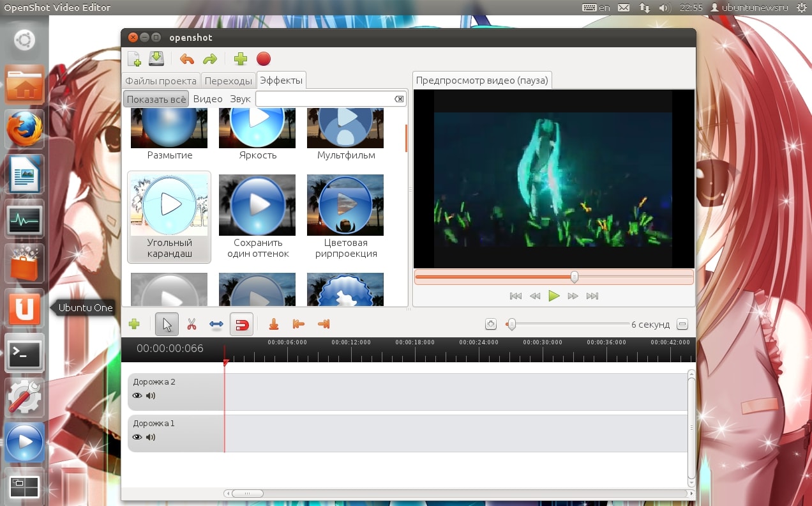Select the Сохранить один оттенок effect
Viewport: 812px width, 506px height.
pos(257,217)
